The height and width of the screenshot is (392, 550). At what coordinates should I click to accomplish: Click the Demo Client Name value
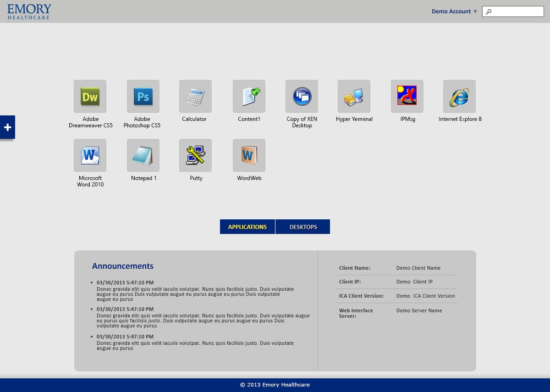(x=418, y=268)
